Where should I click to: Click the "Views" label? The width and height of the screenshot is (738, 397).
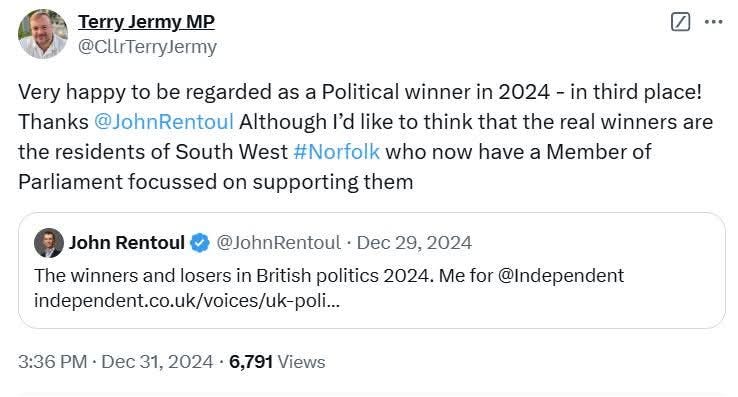(x=301, y=362)
